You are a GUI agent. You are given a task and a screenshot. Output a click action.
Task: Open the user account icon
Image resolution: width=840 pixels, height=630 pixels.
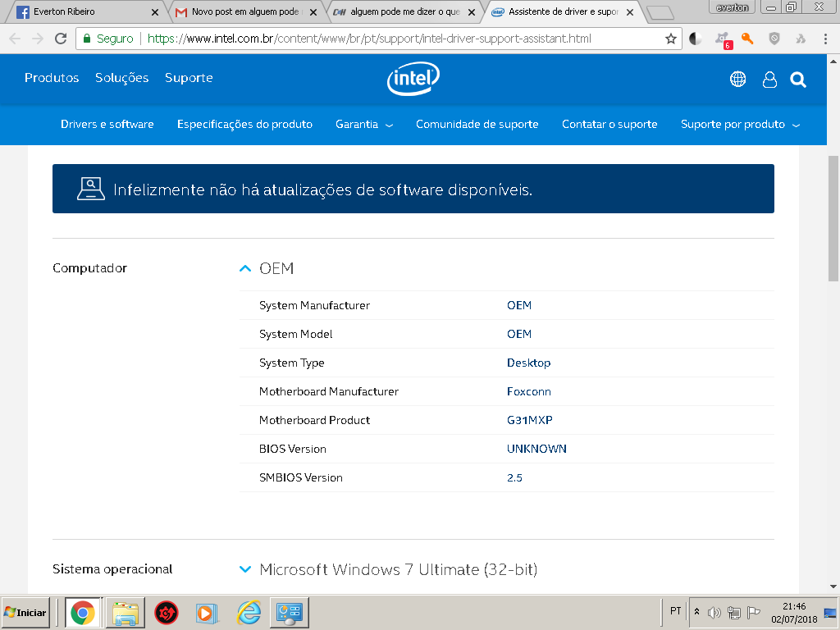(x=769, y=80)
